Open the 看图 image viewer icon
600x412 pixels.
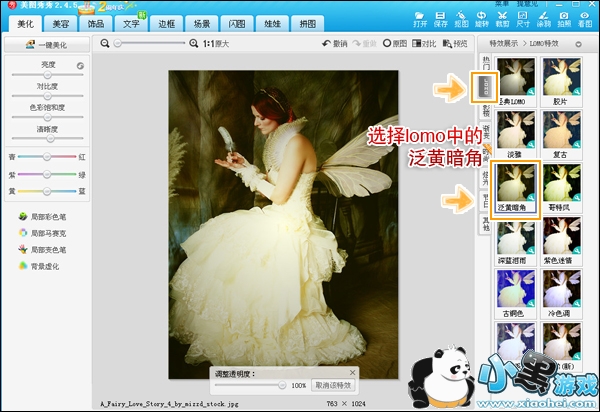[585, 20]
